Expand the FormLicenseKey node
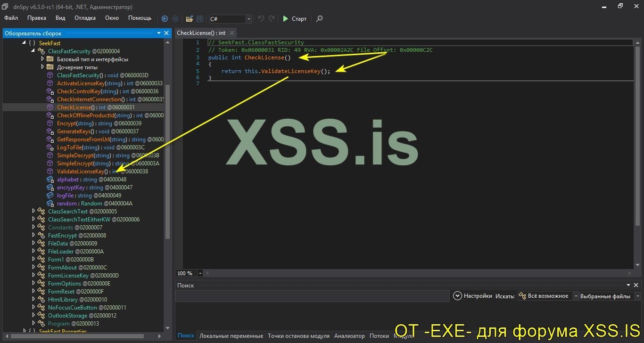 click(x=33, y=276)
